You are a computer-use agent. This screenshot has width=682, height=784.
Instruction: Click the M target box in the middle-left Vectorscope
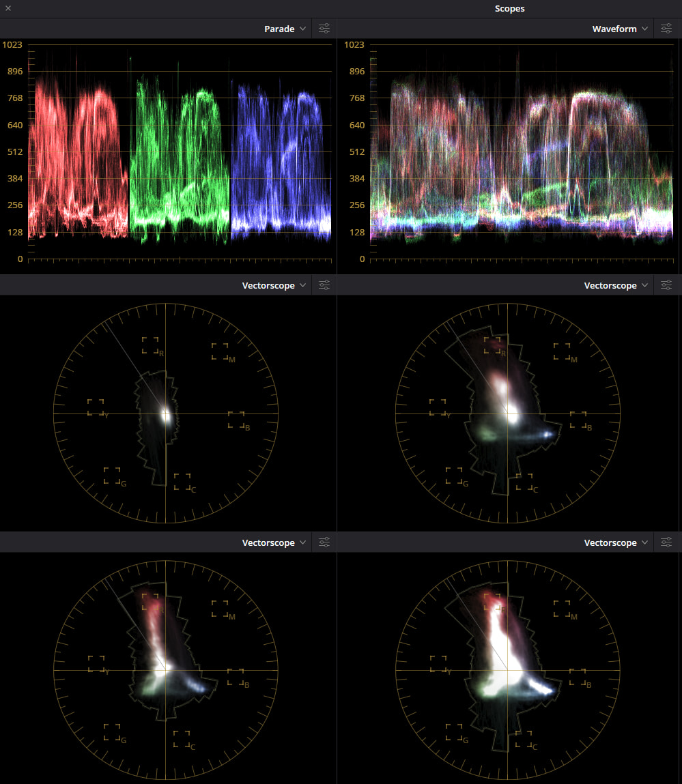(220, 351)
